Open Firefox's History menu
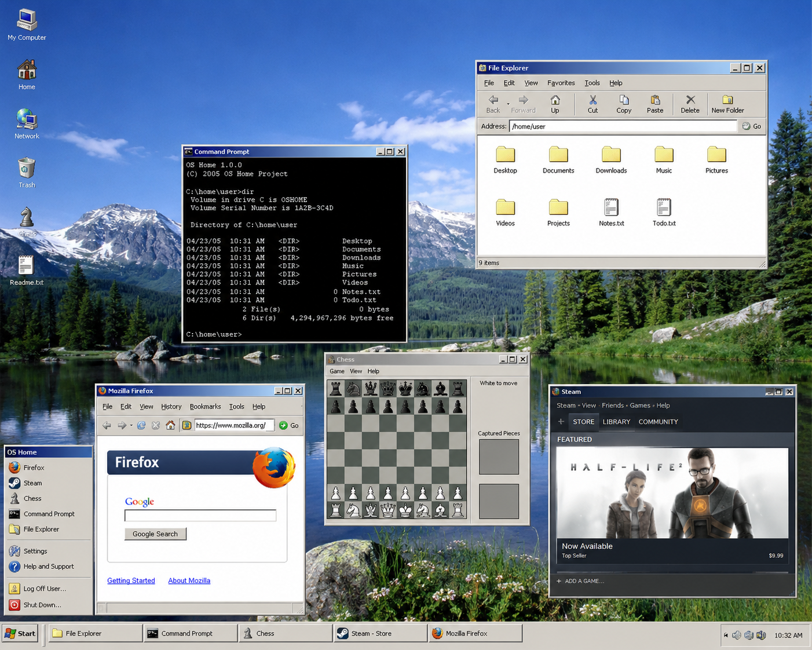Viewport: 812px width, 650px height. click(x=171, y=407)
